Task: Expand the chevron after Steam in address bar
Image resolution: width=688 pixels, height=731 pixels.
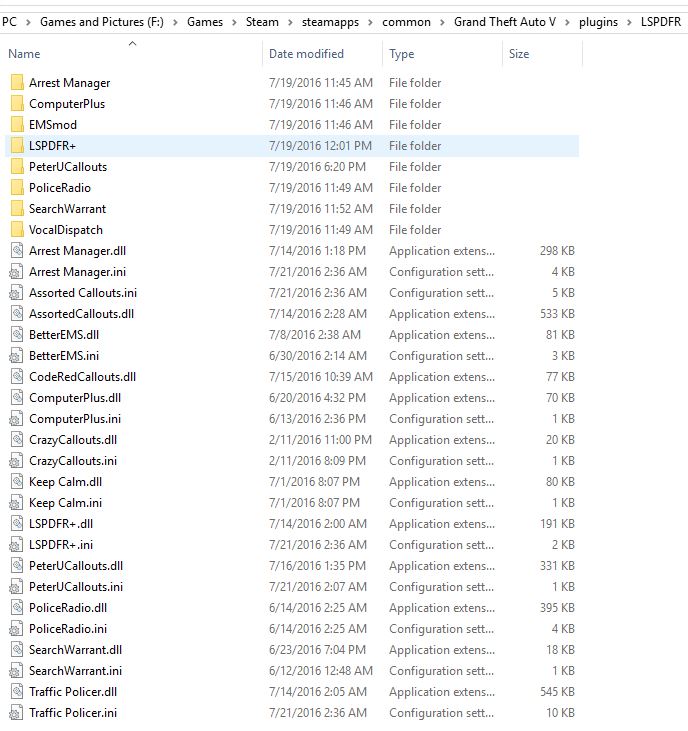Action: coord(290,22)
